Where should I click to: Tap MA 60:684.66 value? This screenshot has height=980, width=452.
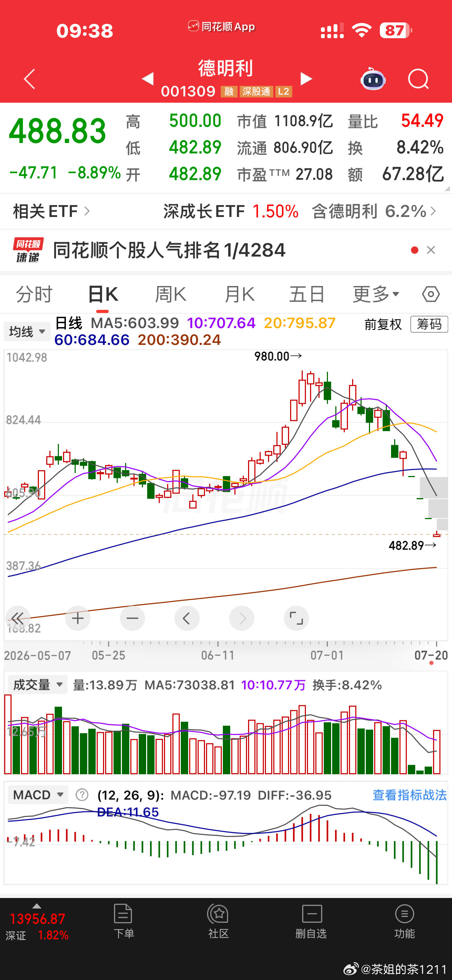tap(92, 340)
